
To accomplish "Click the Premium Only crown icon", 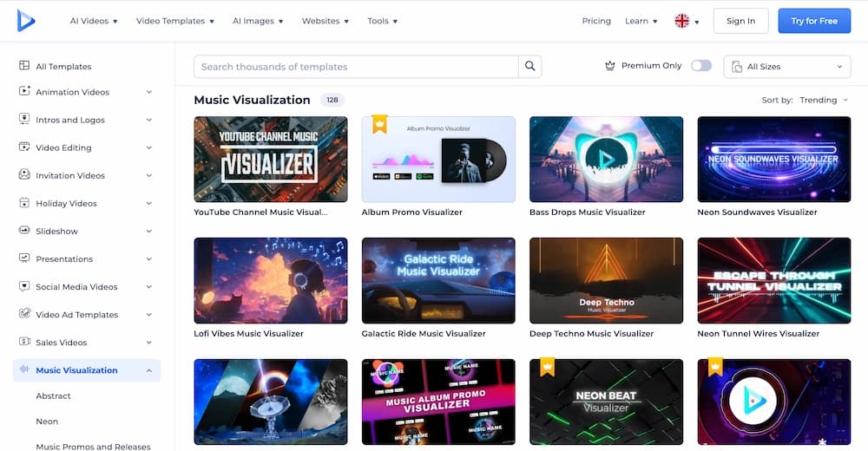I will (x=610, y=66).
